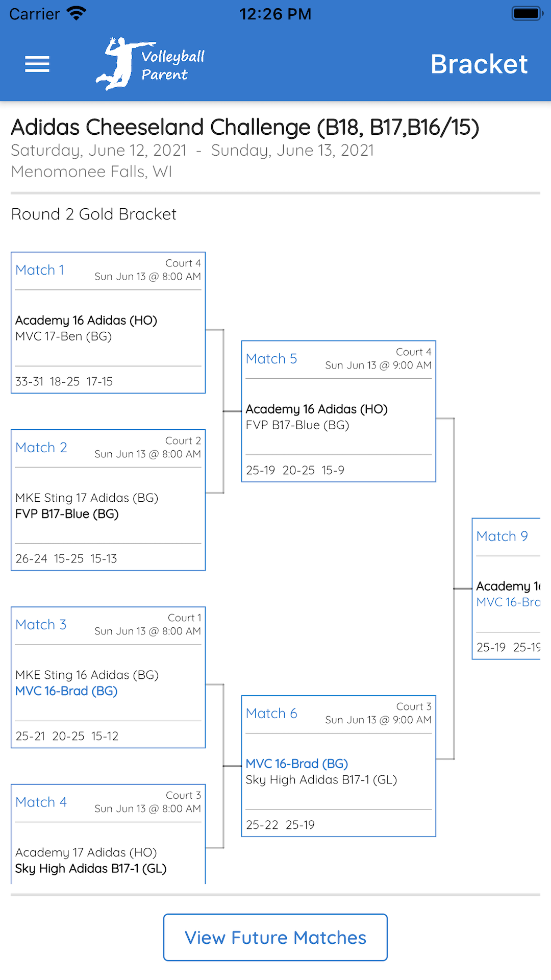Tap the battery status icon

tap(527, 13)
